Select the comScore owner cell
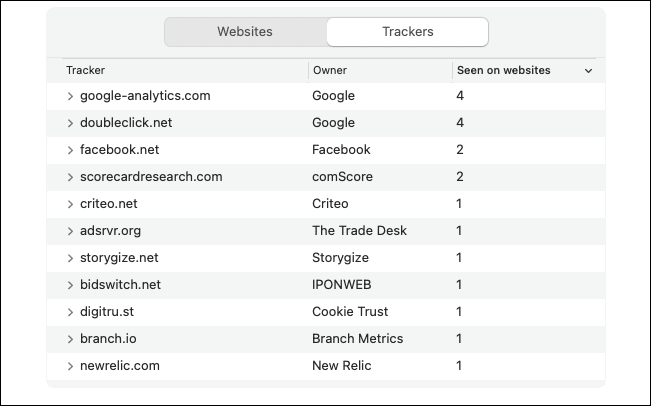 click(342, 177)
